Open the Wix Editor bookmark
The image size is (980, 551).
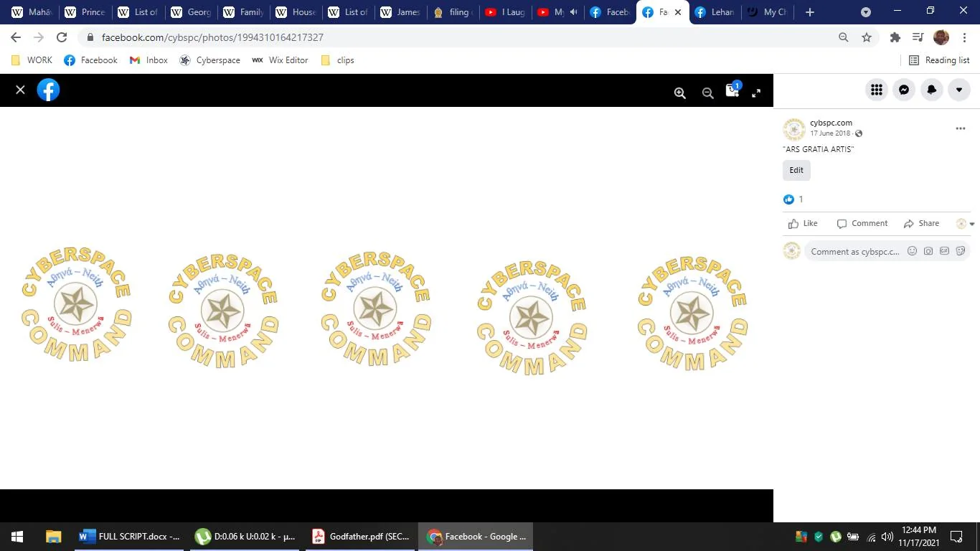(x=280, y=60)
